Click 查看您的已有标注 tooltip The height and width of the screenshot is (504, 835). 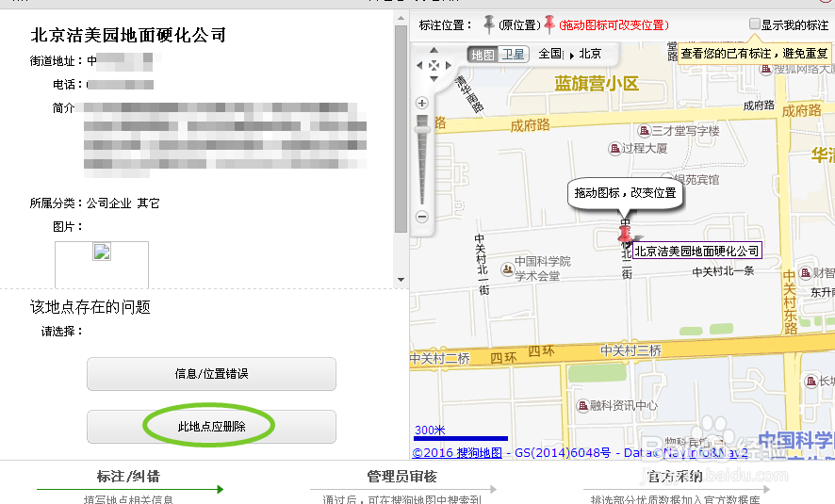point(754,53)
